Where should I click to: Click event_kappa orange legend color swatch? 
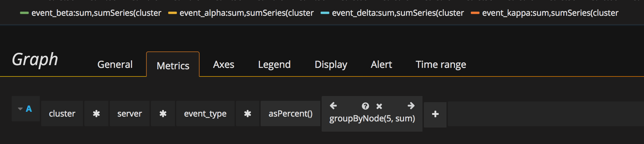[x=475, y=13]
